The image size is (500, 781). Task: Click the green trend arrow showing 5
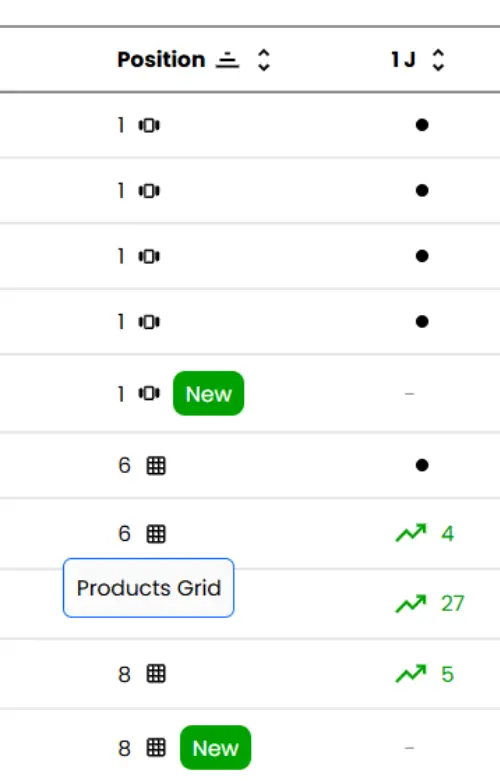(x=411, y=674)
